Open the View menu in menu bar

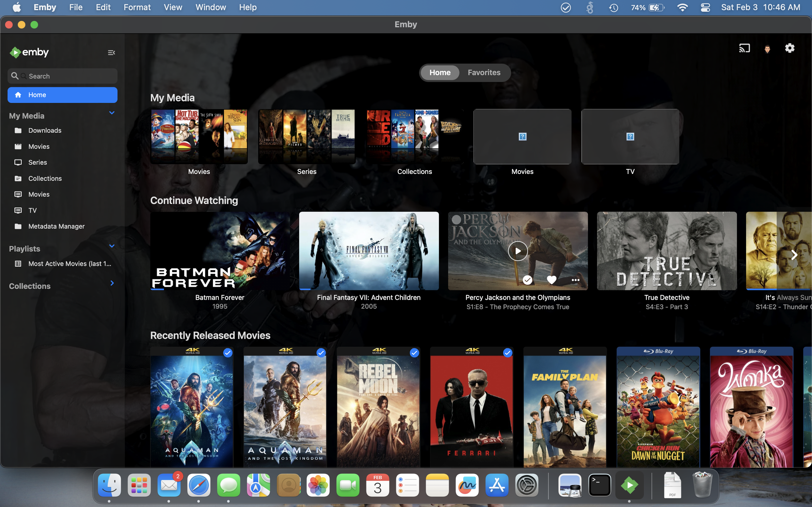pyautogui.click(x=173, y=7)
